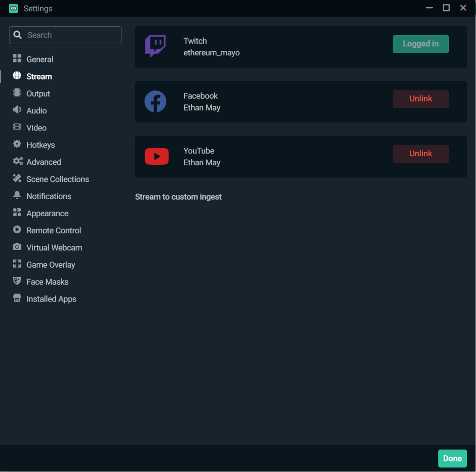Viewport: 476px width, 472px height.
Task: Open Virtual Webcam settings
Action: [54, 248]
